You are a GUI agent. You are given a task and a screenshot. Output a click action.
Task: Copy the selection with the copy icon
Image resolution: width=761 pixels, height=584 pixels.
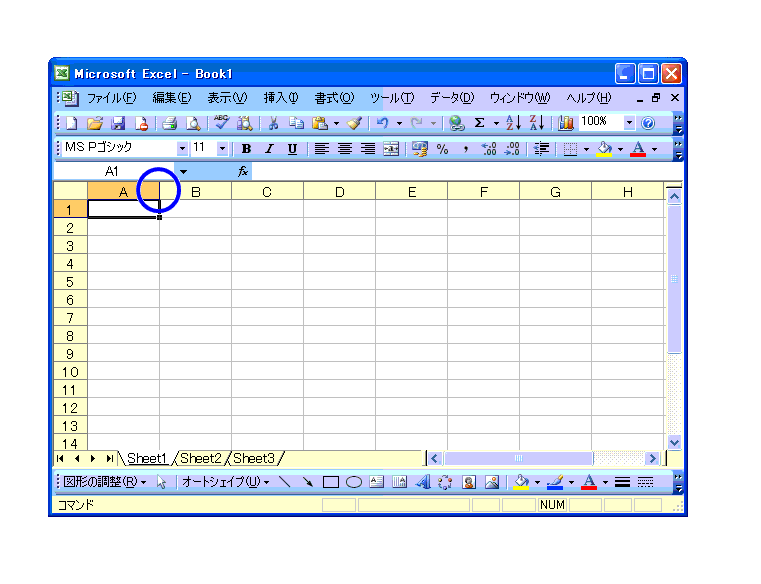pos(296,123)
